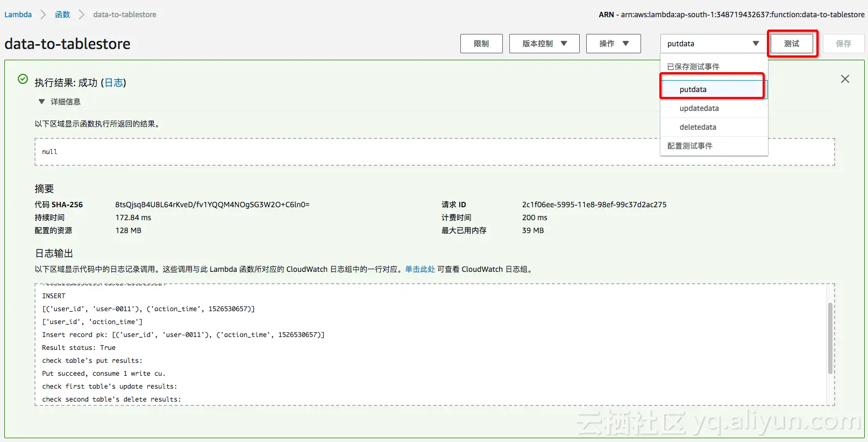Click the 请求 ID value
The image size is (868, 442).
pos(594,205)
